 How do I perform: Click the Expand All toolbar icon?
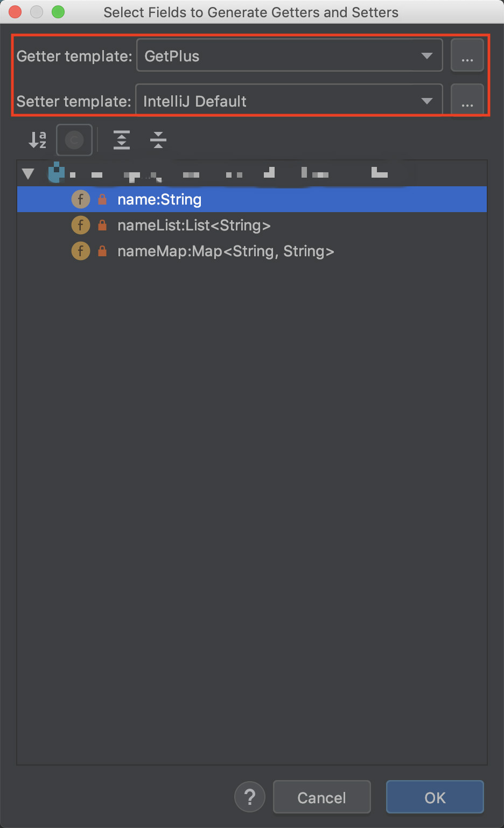pyautogui.click(x=122, y=140)
